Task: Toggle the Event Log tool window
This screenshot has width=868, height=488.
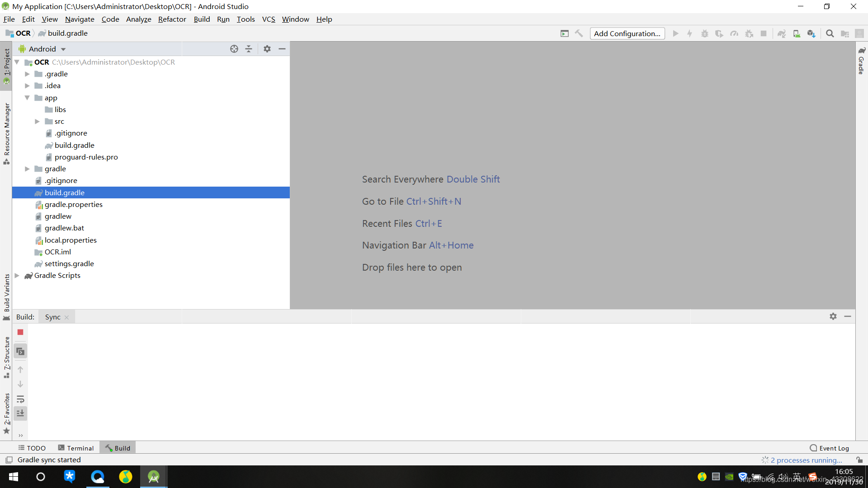Action: coord(830,448)
